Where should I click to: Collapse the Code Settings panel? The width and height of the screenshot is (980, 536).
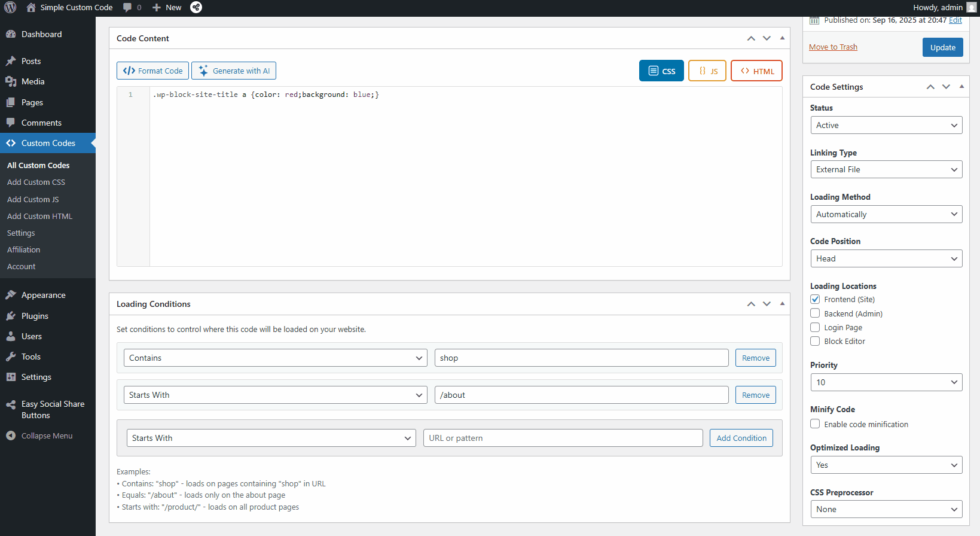tap(961, 87)
